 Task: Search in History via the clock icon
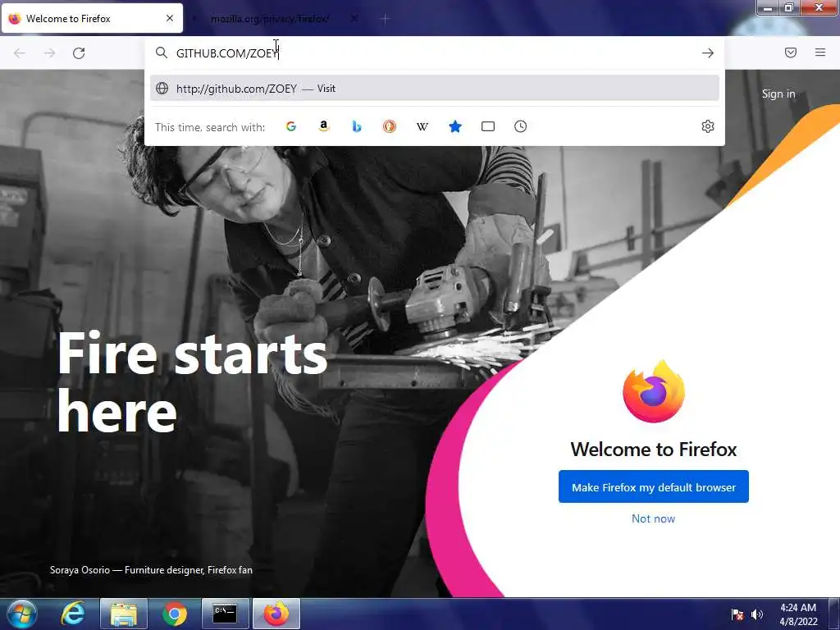[521, 126]
